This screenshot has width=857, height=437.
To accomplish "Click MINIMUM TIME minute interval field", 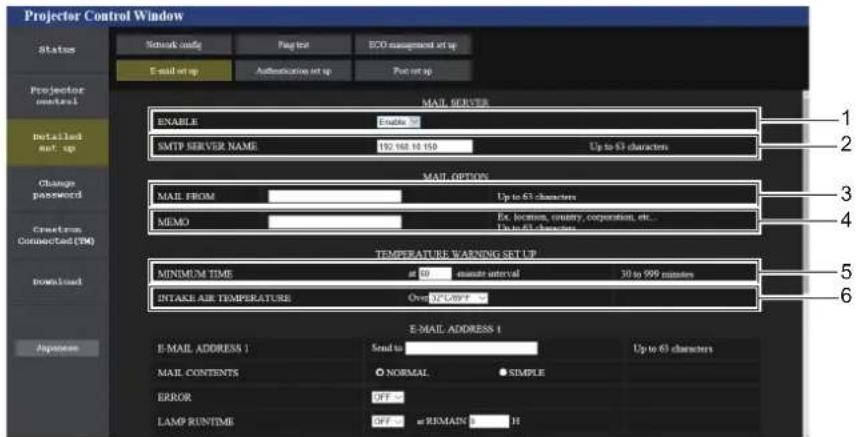I will pyautogui.click(x=435, y=273).
